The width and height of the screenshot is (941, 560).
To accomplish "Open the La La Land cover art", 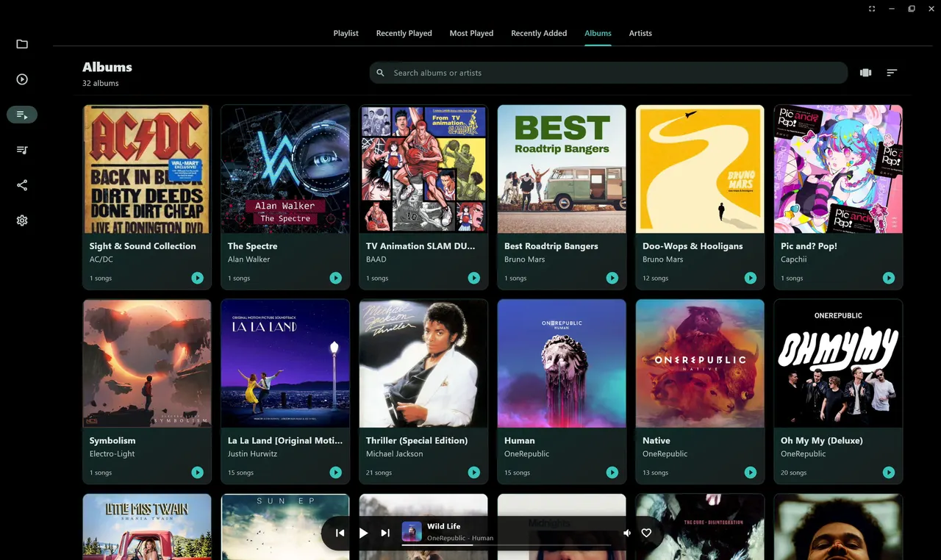I will click(x=285, y=363).
